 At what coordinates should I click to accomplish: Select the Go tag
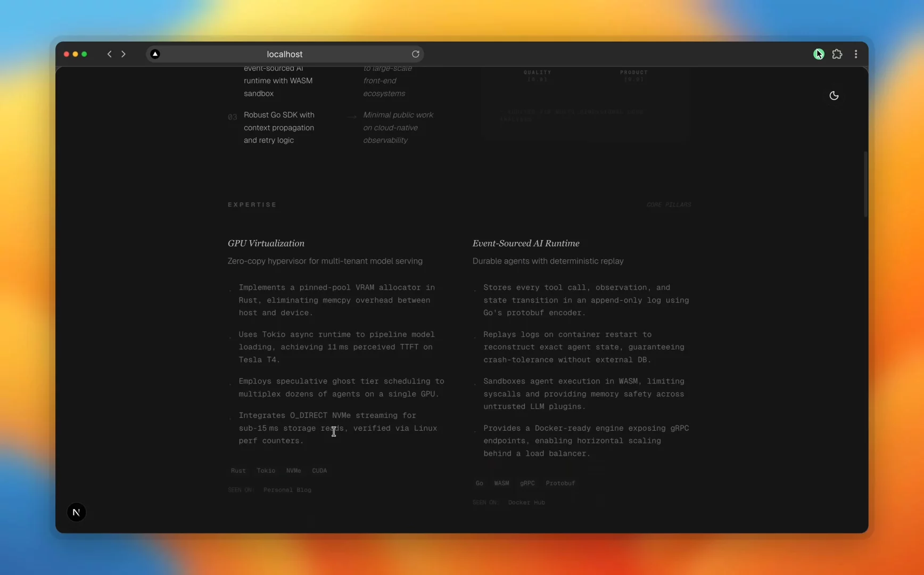click(x=480, y=483)
